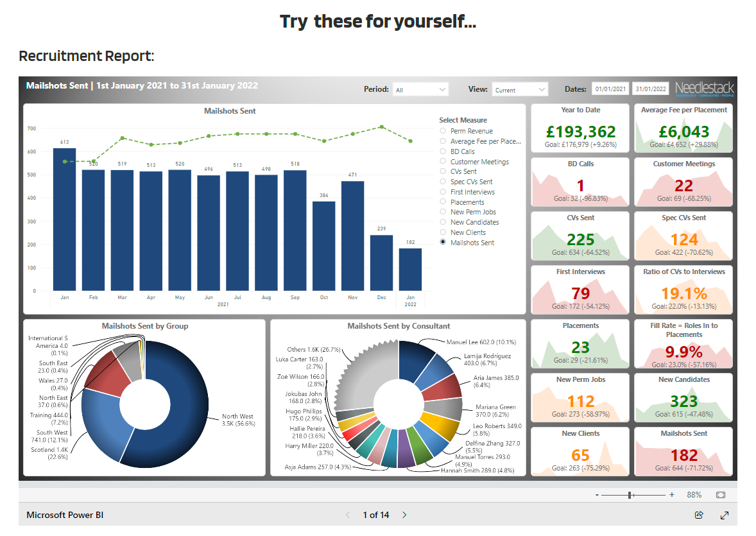Image resolution: width=756 pixels, height=536 pixels.
Task: Click the start date field 01/01/2021
Action: click(610, 90)
